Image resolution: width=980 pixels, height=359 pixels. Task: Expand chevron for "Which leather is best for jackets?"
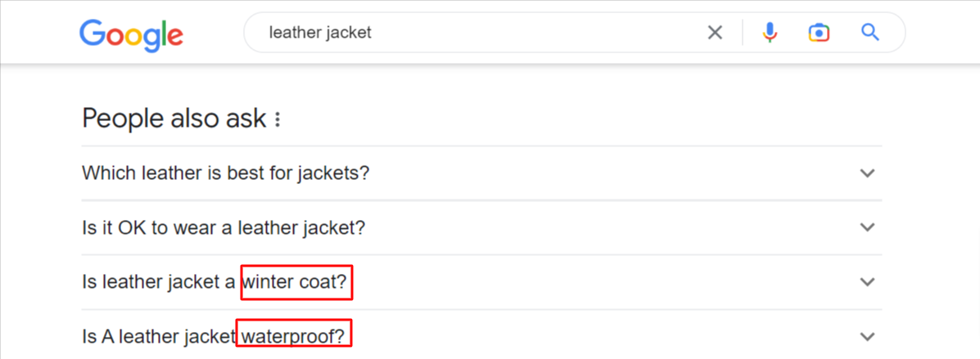pos(867,173)
